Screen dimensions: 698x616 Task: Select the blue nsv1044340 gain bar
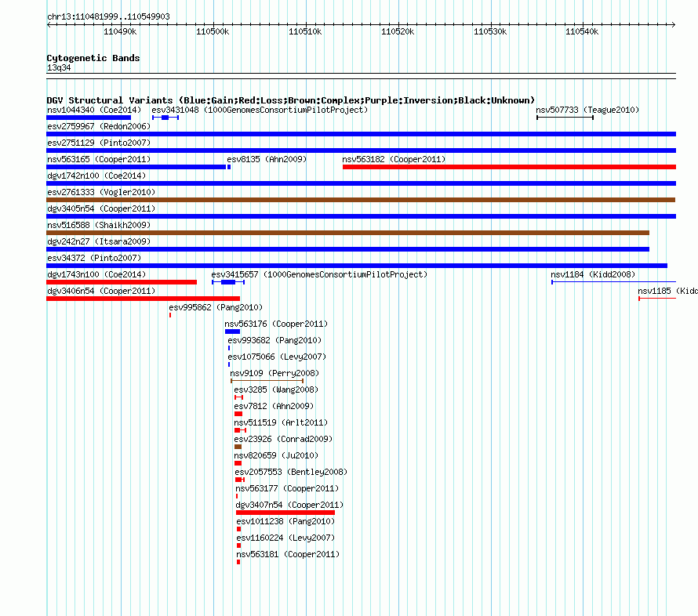(x=89, y=118)
